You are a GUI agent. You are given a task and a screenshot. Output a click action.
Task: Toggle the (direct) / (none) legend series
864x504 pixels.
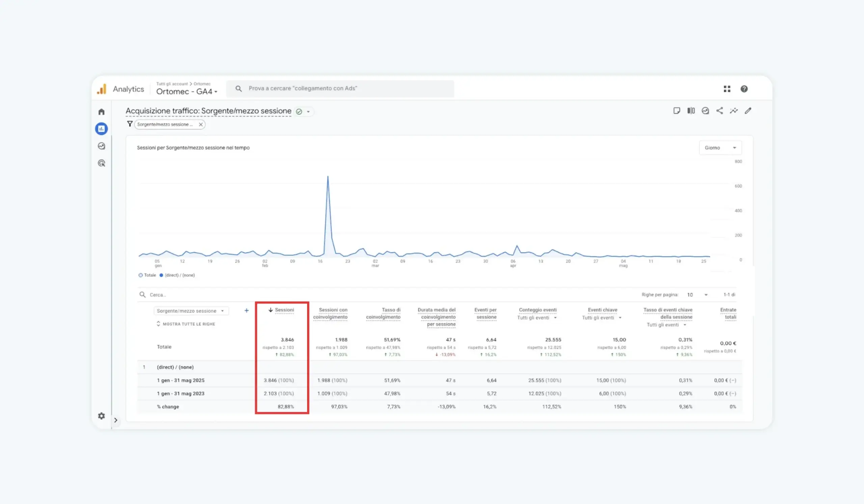(x=177, y=275)
